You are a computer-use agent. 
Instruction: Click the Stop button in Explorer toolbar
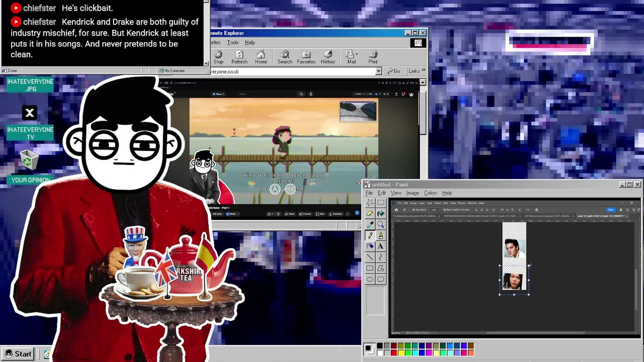tap(218, 57)
